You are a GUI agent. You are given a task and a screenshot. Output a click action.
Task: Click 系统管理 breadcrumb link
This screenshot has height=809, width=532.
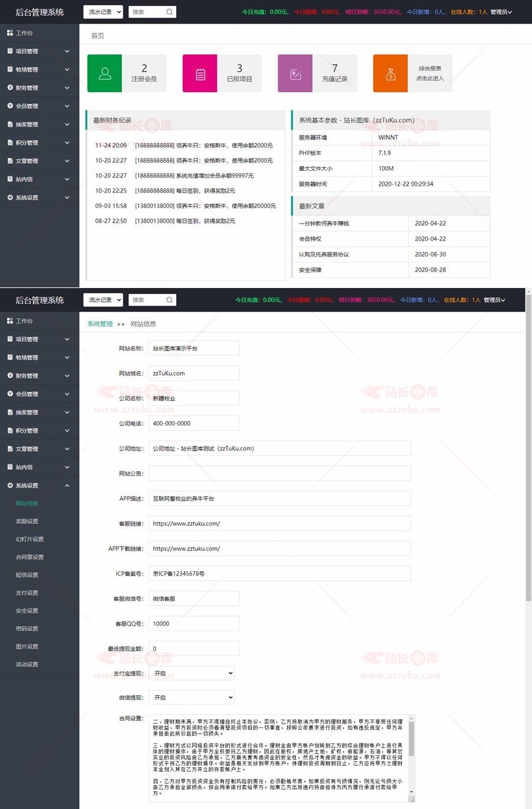pyautogui.click(x=100, y=324)
